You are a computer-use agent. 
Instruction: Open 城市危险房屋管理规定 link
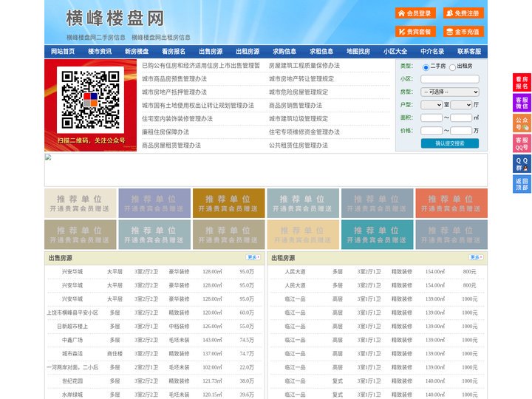coord(299,92)
